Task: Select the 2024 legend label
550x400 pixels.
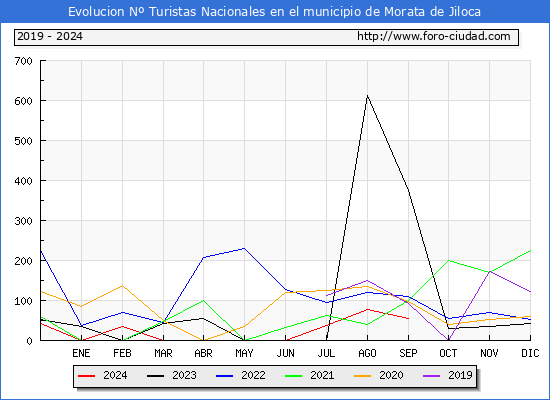Action: pos(115,375)
